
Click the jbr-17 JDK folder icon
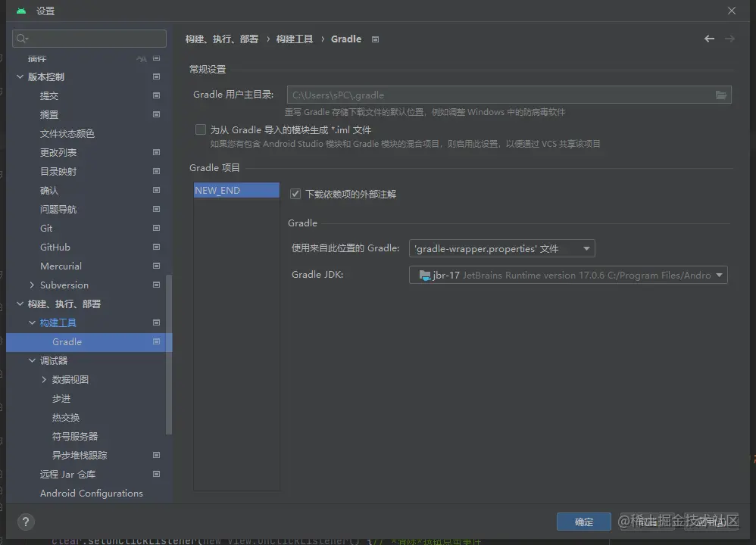(425, 276)
